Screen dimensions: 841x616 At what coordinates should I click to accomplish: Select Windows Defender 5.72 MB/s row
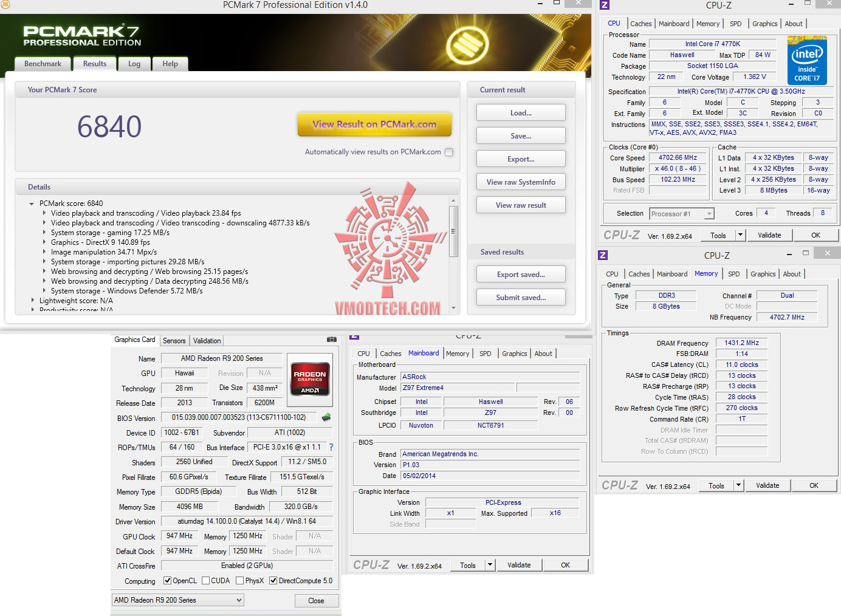click(x=127, y=291)
